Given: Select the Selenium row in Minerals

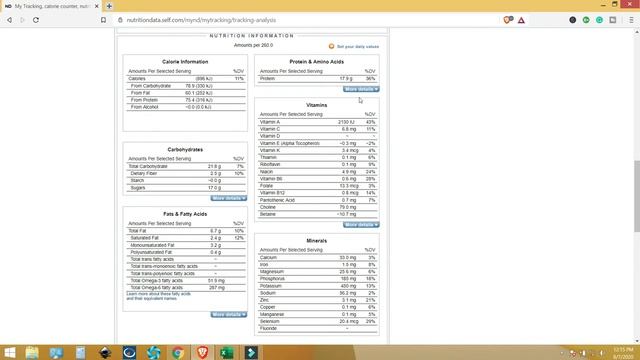Looking at the screenshot, I should click(318, 321).
